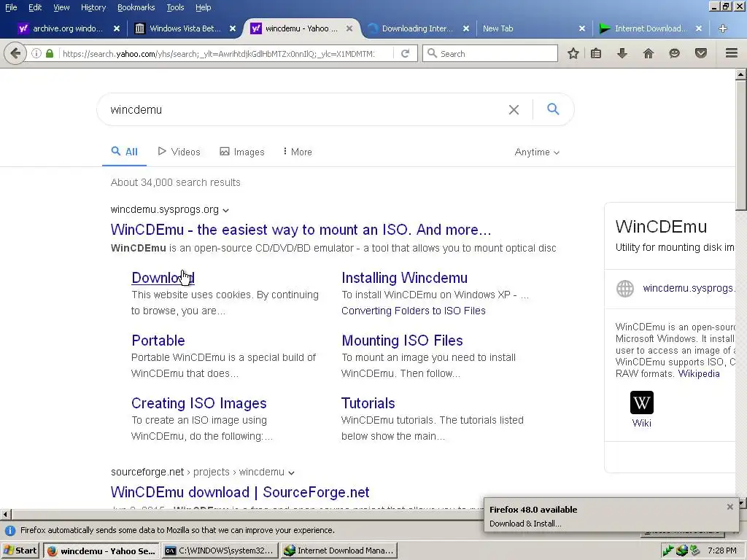
Task: Open the Creating ISO Images link
Action: click(x=199, y=403)
